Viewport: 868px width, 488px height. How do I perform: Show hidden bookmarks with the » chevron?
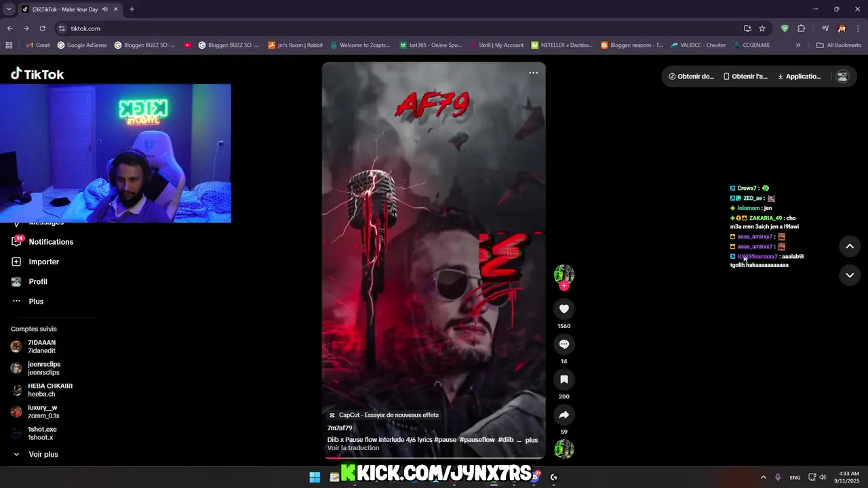pyautogui.click(x=798, y=45)
